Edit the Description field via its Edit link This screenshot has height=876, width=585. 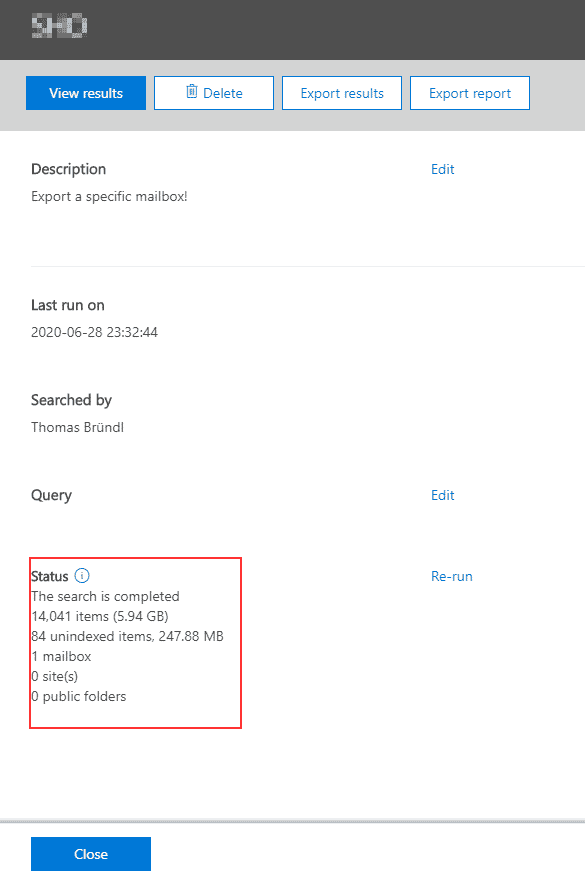(x=443, y=169)
